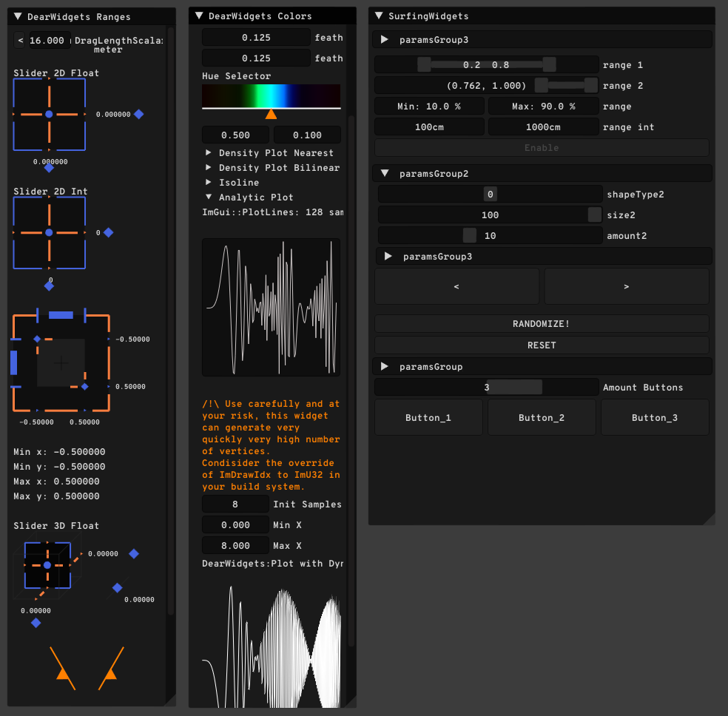Image resolution: width=728 pixels, height=716 pixels.
Task: Click the DragLengthScalar '<' arrow button
Action: point(20,41)
